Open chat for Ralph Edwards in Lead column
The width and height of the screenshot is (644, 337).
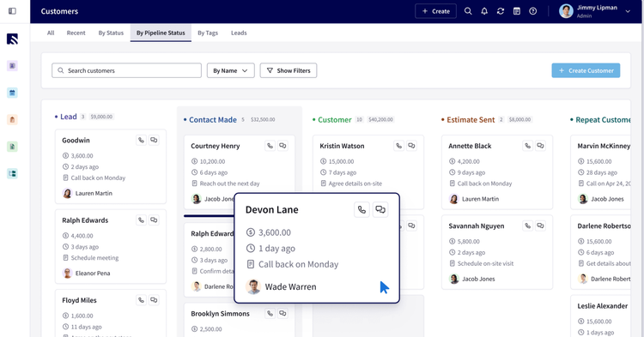pyautogui.click(x=154, y=220)
